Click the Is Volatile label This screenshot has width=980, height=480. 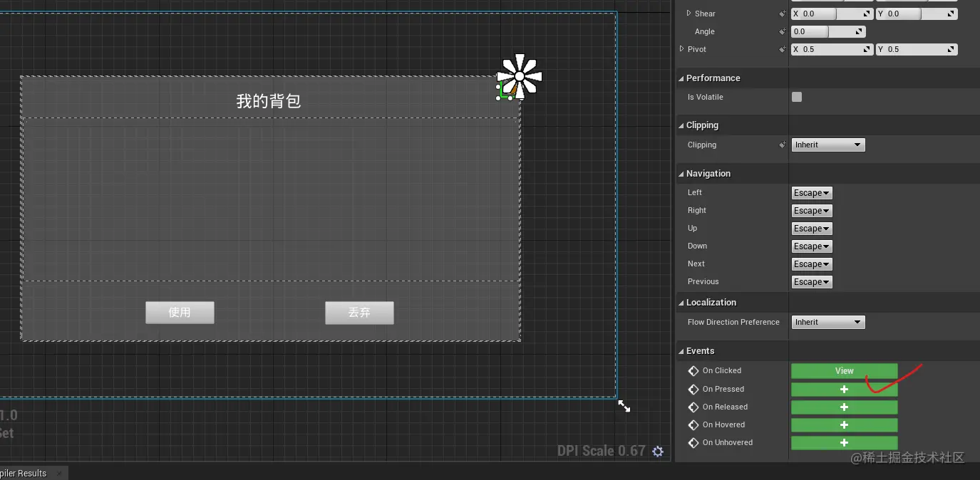click(706, 97)
